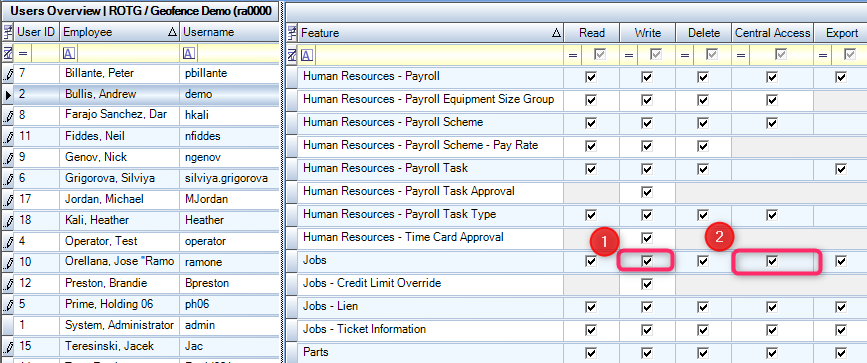Click the Write column filter checkbox
Screen dimensions: 867x363
655,55
